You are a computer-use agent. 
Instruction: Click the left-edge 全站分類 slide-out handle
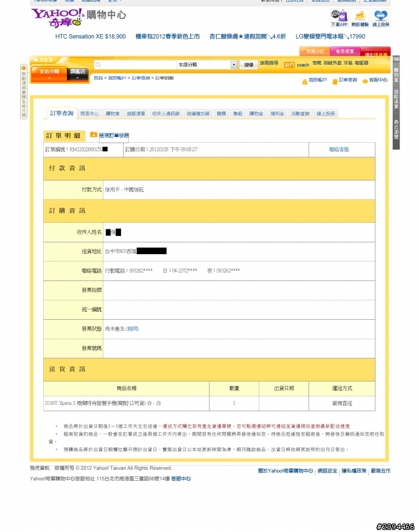tap(24, 91)
